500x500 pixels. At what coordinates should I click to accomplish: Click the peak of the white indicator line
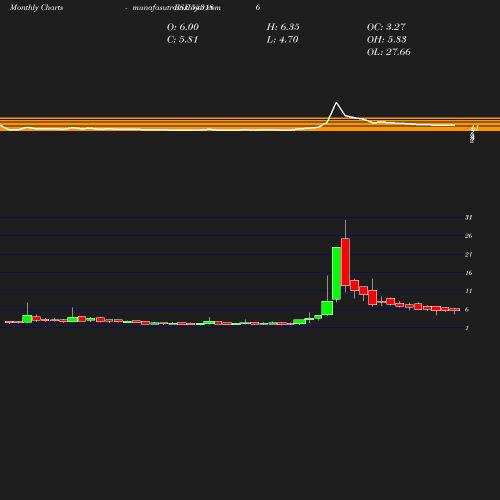pyautogui.click(x=336, y=103)
